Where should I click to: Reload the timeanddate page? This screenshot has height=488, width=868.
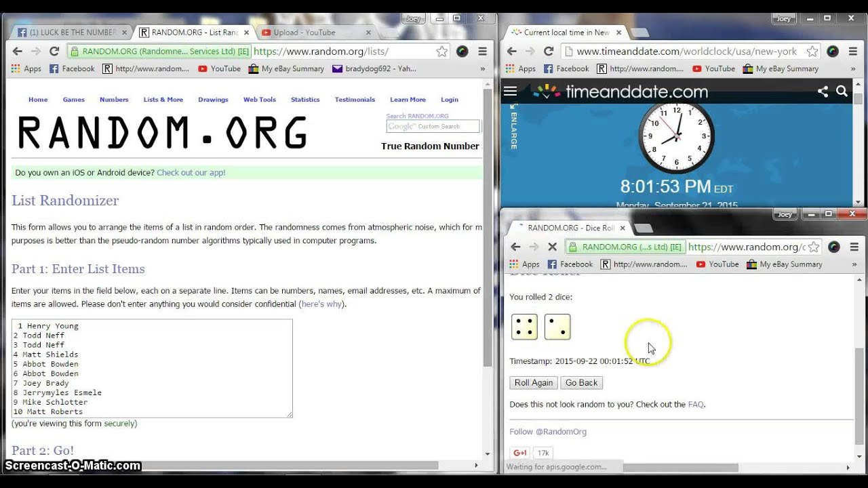click(x=549, y=51)
